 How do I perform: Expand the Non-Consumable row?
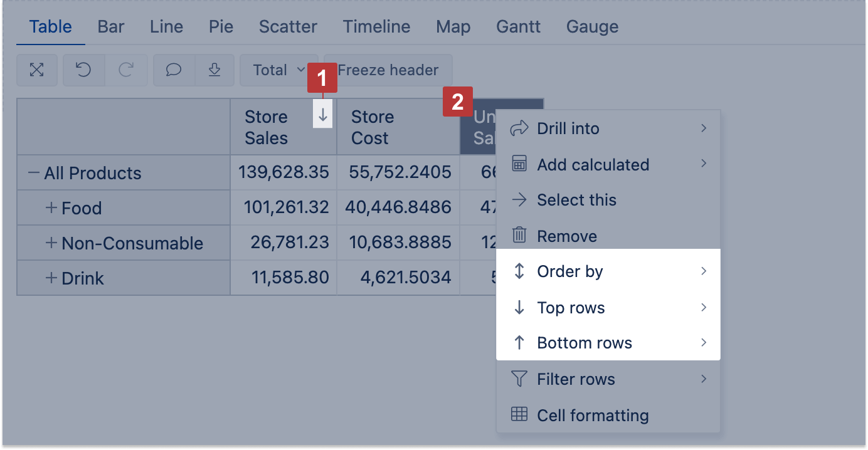[51, 243]
